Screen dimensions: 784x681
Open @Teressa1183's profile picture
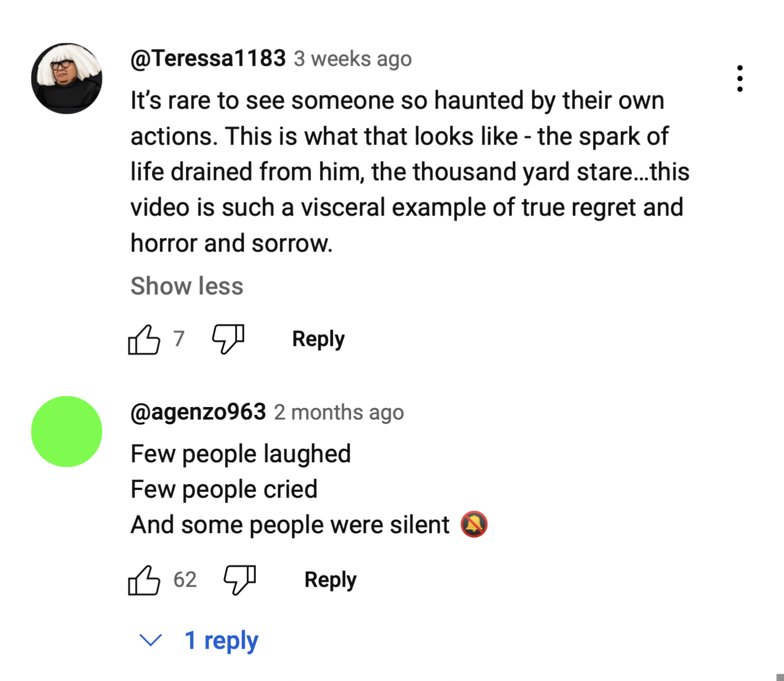[67, 79]
